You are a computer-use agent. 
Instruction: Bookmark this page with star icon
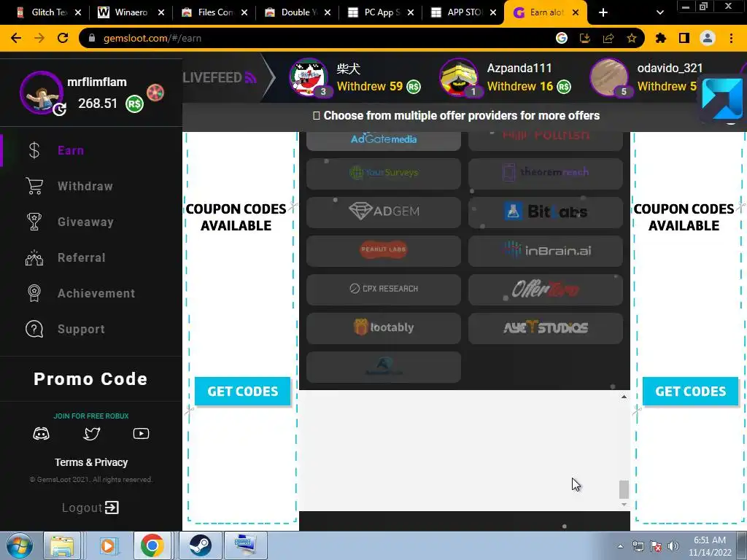click(x=632, y=38)
